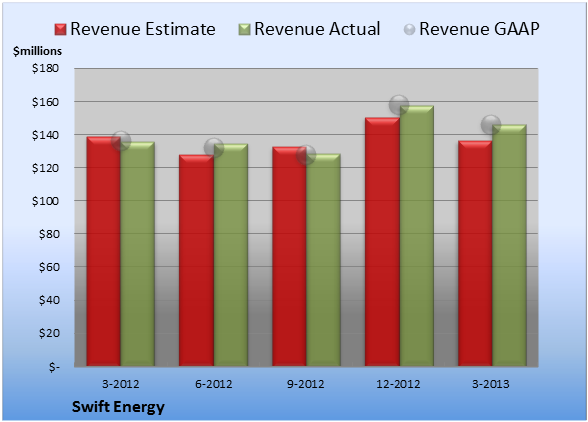Select the green actual bar for 9-2012
The height and width of the screenshot is (422, 588).
click(x=323, y=260)
